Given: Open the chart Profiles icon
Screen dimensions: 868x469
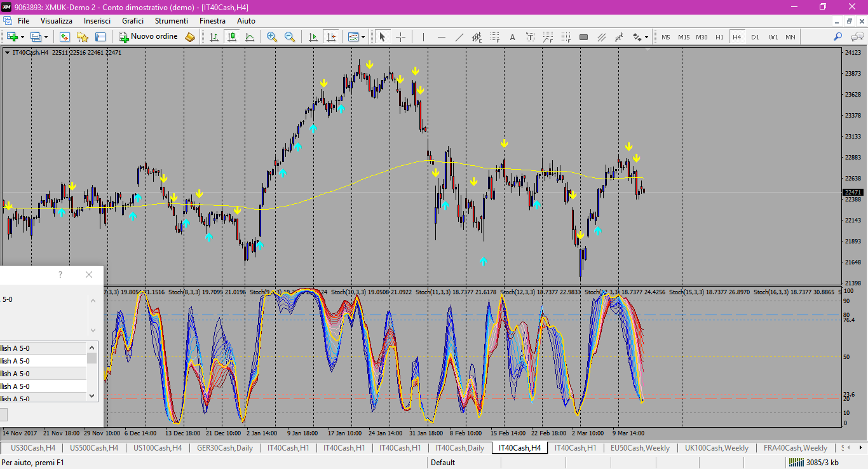Looking at the screenshot, I should click(x=36, y=37).
